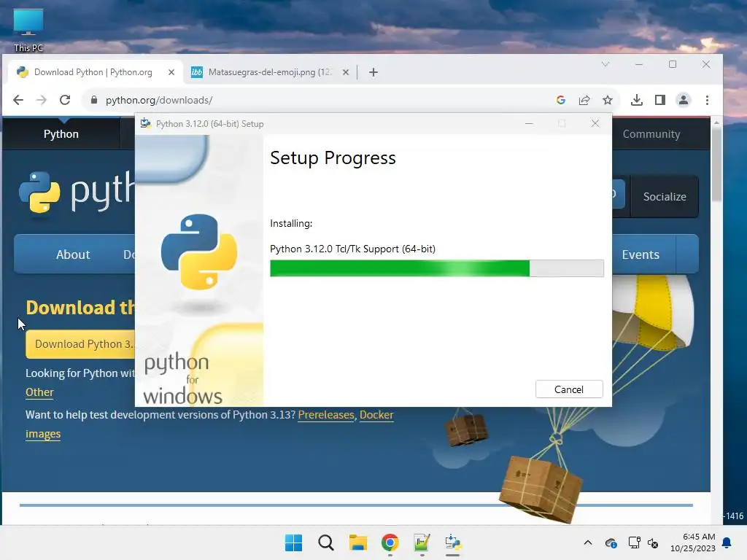Open File Explorer from taskbar
Screen dimensions: 747x560
click(357, 542)
